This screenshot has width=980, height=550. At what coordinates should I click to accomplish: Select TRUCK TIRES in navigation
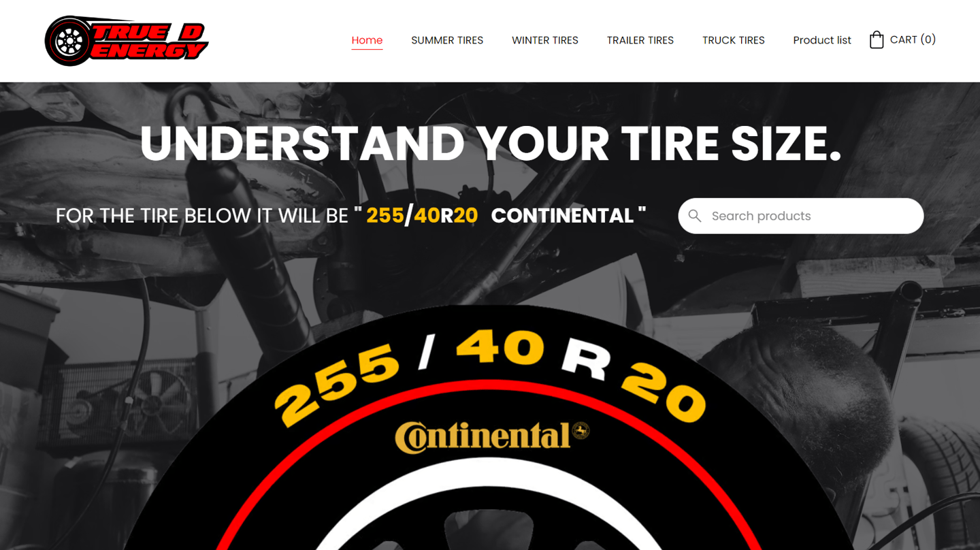[734, 40]
